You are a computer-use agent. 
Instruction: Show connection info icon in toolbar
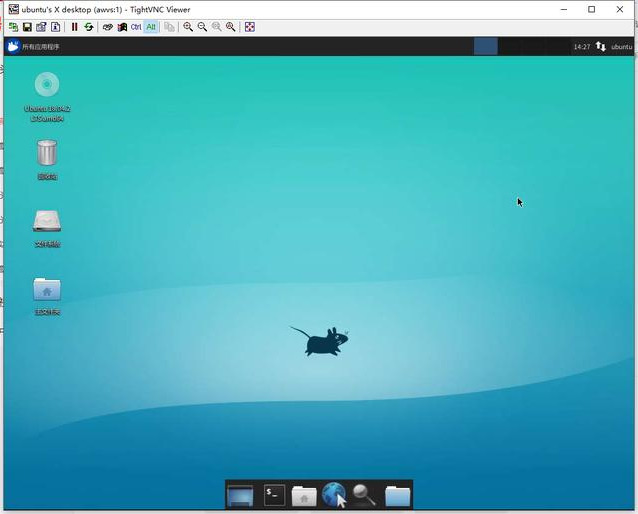[x=55, y=27]
